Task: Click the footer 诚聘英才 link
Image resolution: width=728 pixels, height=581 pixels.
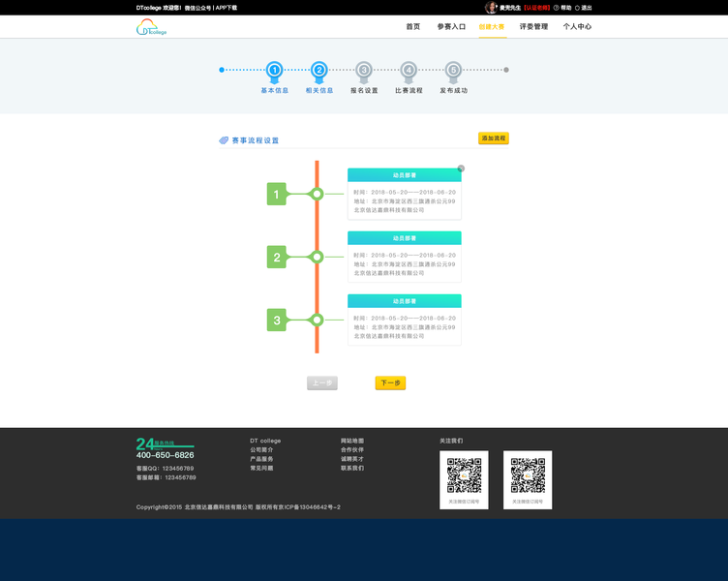Action: click(352, 459)
